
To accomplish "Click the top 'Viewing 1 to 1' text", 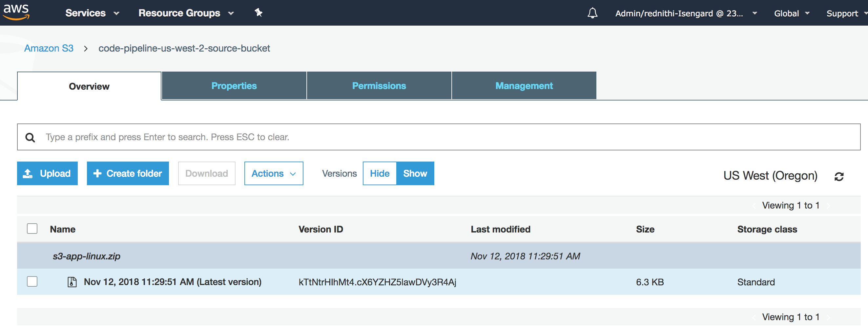I will (x=791, y=206).
